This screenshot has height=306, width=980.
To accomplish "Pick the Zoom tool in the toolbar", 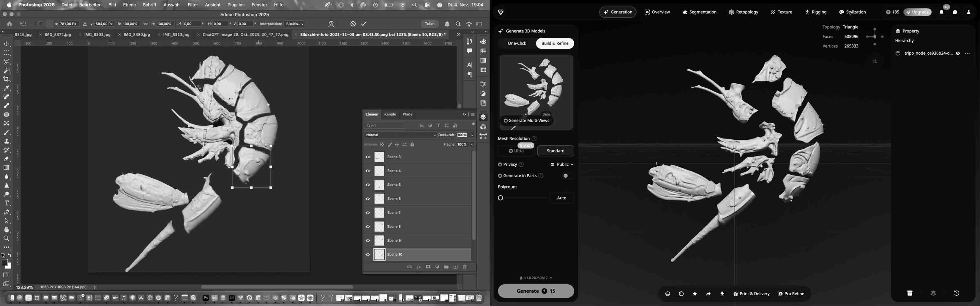I will [7, 239].
